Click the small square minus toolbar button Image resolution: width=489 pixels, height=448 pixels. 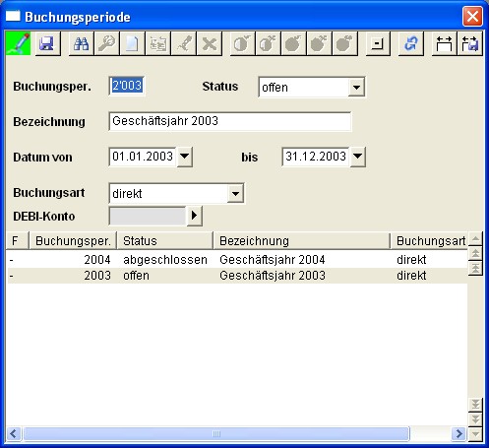(378, 43)
